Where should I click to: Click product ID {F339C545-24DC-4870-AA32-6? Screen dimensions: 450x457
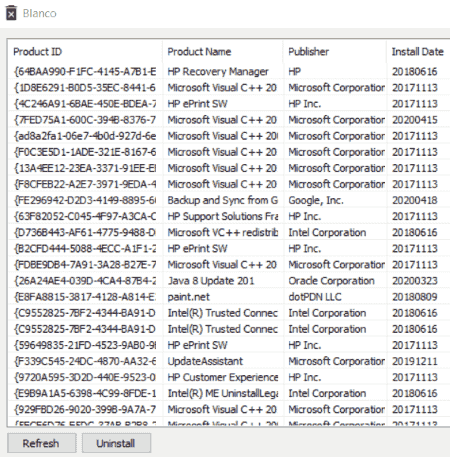click(x=85, y=361)
